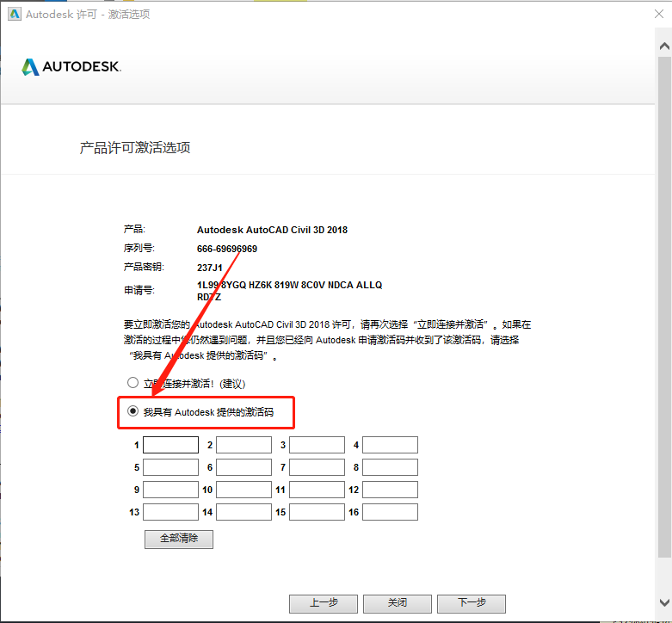
Task: Click the 序列号 label
Action: coord(139,249)
